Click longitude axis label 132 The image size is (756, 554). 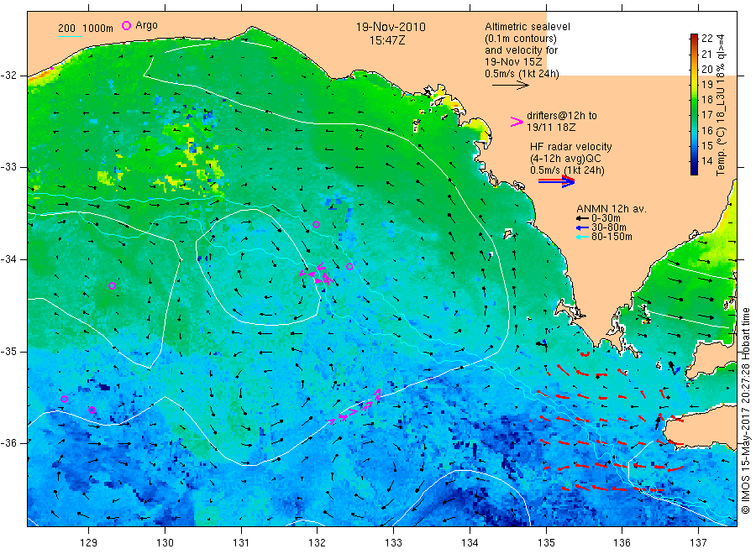(x=318, y=543)
